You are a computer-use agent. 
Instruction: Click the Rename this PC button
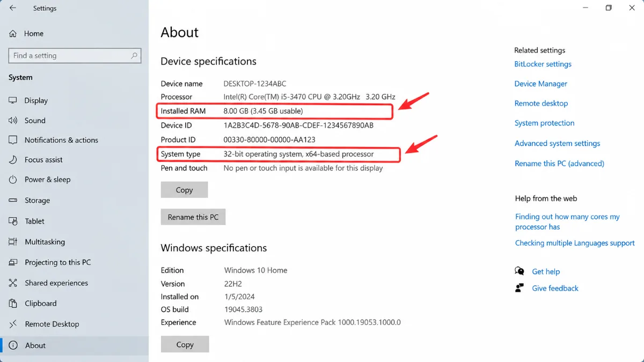coord(193,217)
